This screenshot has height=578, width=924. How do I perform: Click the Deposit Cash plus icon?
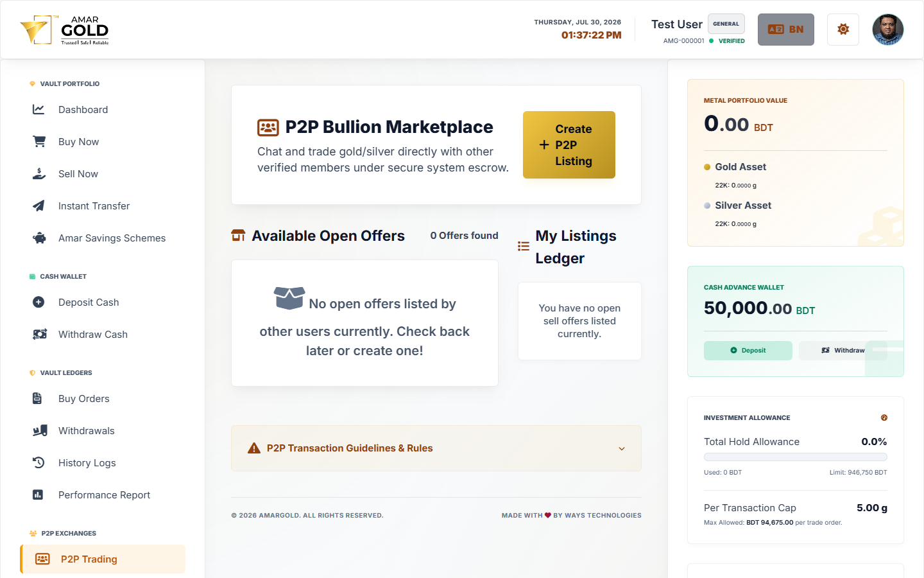38,302
